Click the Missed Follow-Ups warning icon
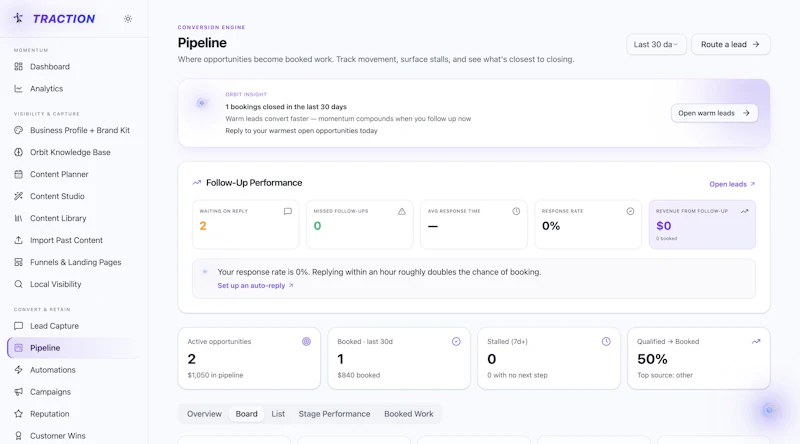 pos(402,211)
